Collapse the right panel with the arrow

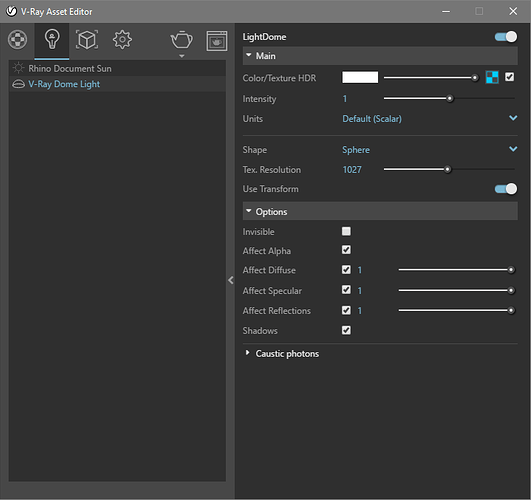pyautogui.click(x=231, y=280)
